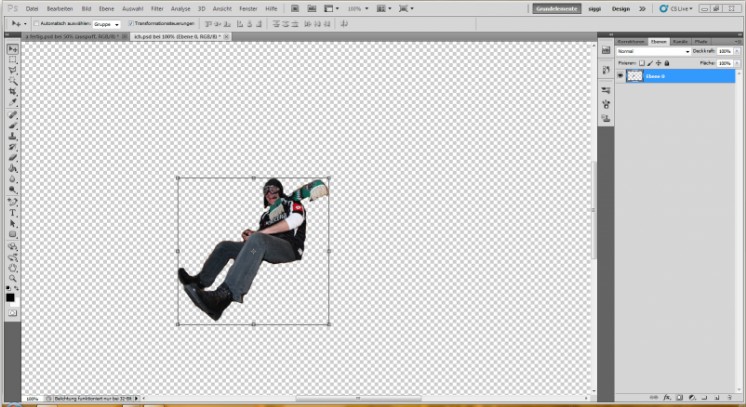746x407 pixels.
Task: Uncheck 'Transformationssteuerungen' checkbox
Action: pyautogui.click(x=131, y=23)
